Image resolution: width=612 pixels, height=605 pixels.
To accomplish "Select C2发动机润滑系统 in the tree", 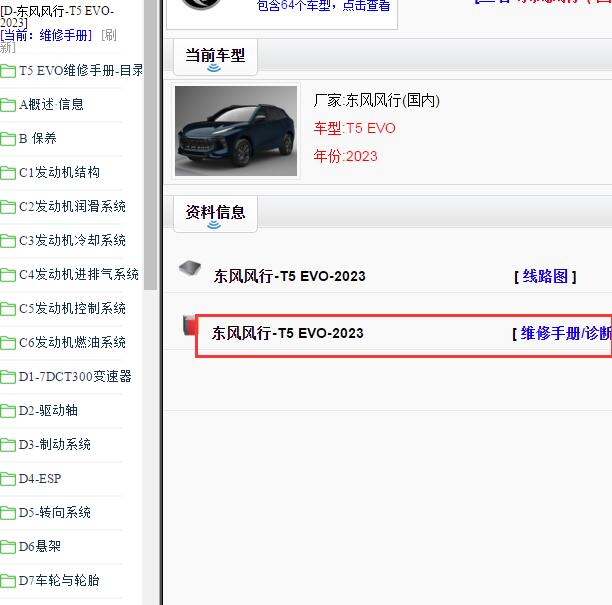I will coord(72,206).
